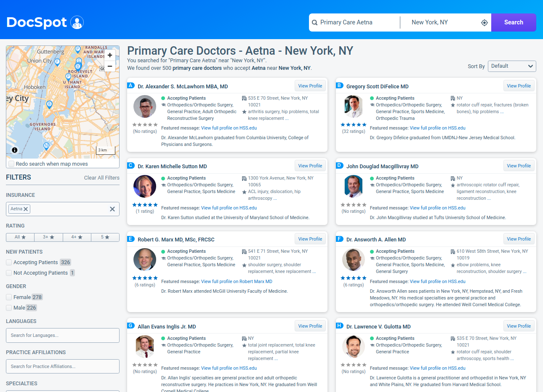View Profile of Gregory Scott DiFelice
Screen dimensions: 543x392
(519, 86)
